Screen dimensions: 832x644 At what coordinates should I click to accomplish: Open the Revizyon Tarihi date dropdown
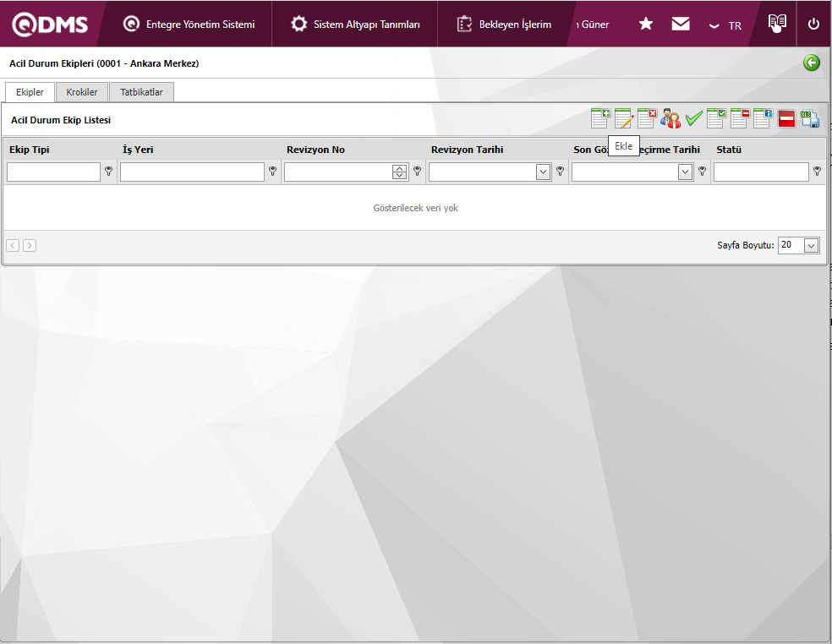(x=543, y=172)
